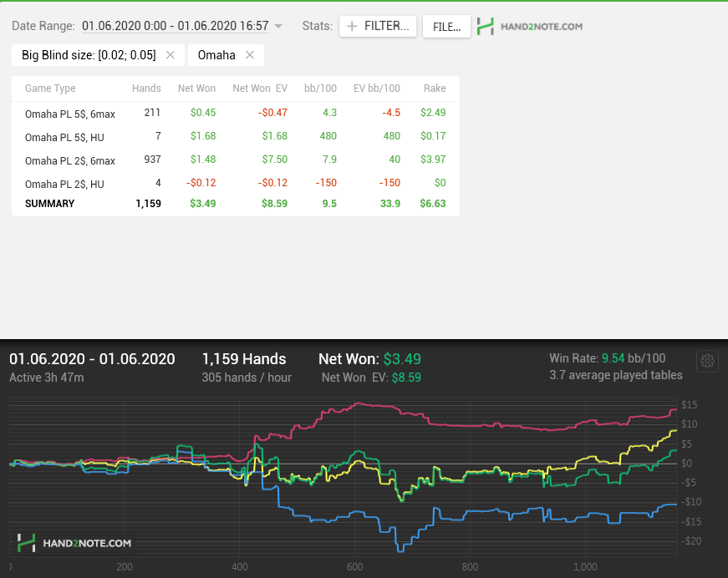Sort by bb/100 column header

pos(320,89)
